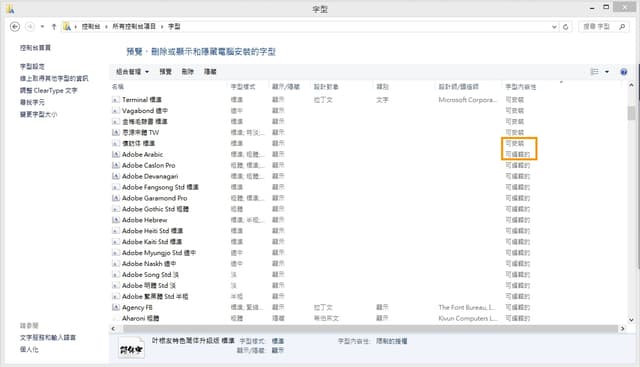Open 變更字型大小 change font size link

pos(38,114)
